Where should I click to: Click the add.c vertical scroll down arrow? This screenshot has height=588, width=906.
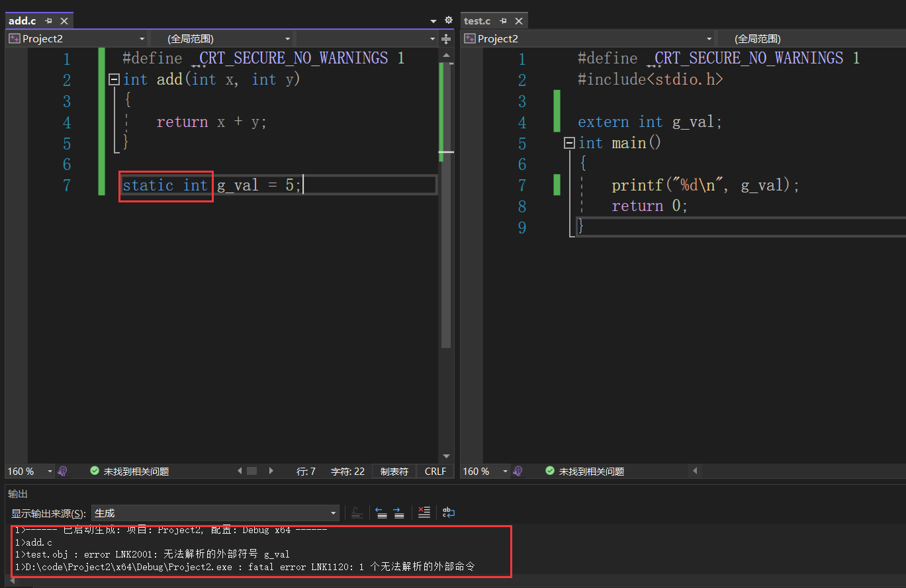[446, 456]
